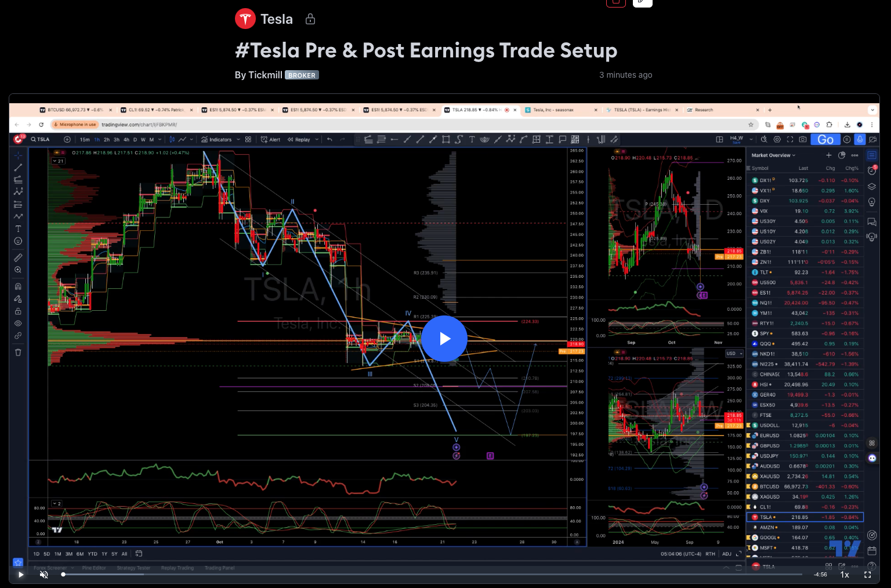The width and height of the screenshot is (891, 588).
Task: Select the BTCUSD row in the watchlist
Action: pos(805,487)
